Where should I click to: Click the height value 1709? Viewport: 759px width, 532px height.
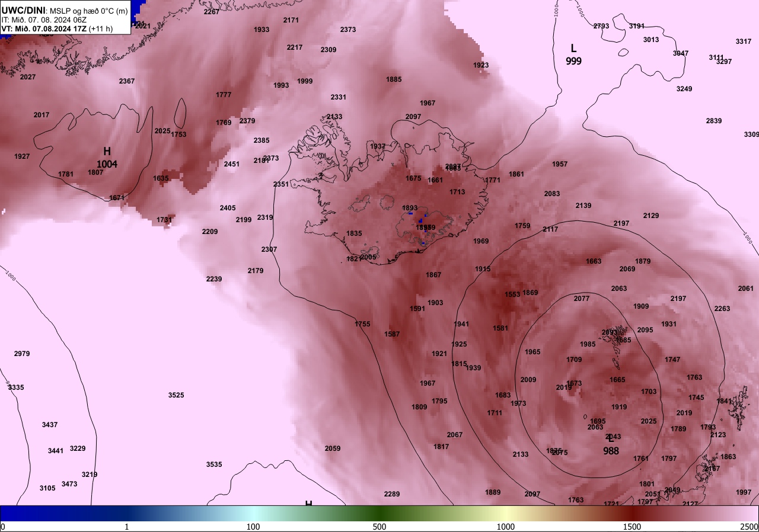[x=574, y=360]
